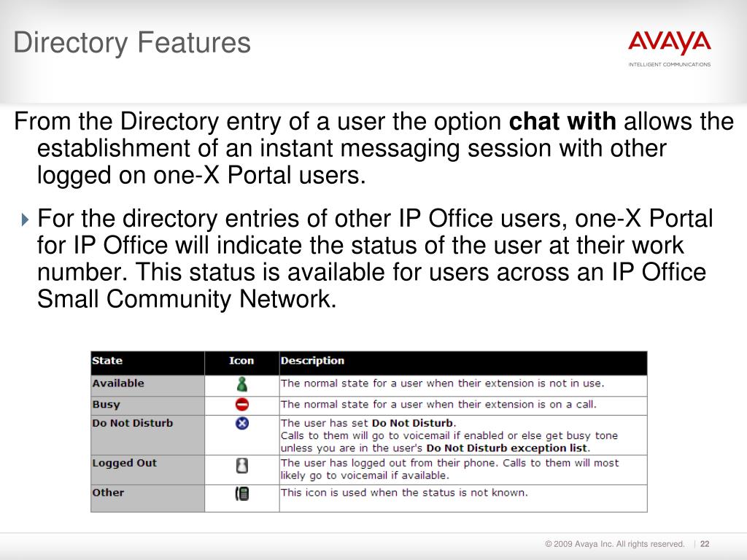Click the triangle bullet before 'For the directory'
Image resolution: width=747 pixels, height=560 pixels.
(x=26, y=219)
